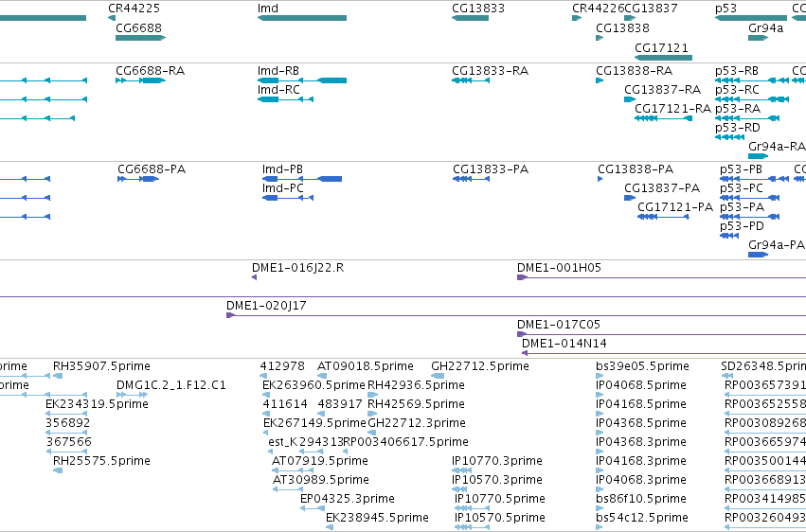
Task: Click the CG6688-PA protein feature
Action: point(137,179)
